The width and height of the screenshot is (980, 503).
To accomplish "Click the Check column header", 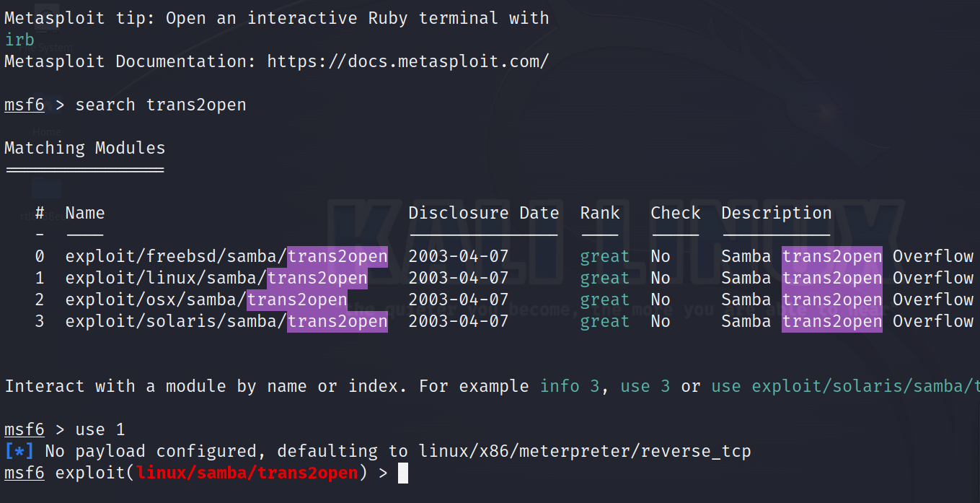I will point(675,214).
